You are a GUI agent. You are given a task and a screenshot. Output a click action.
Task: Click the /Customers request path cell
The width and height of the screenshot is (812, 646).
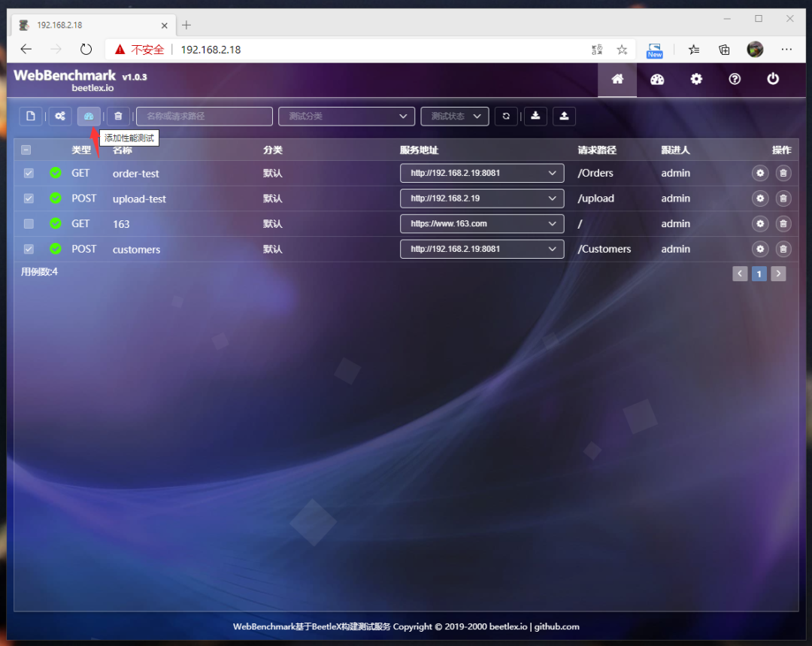click(604, 249)
